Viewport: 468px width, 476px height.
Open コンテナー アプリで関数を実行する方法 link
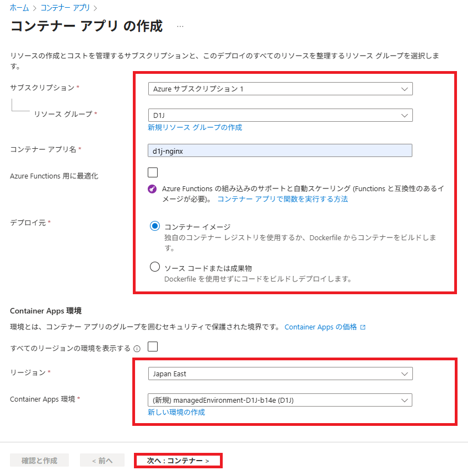(282, 199)
